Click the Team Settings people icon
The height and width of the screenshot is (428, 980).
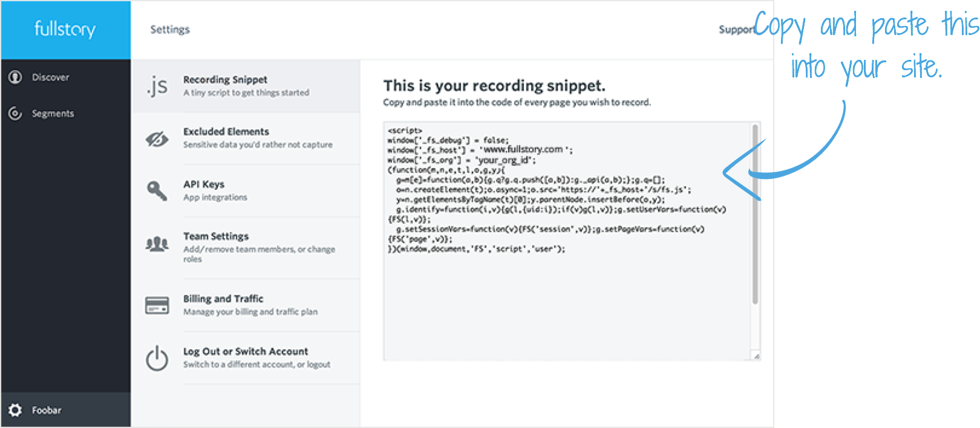point(157,244)
